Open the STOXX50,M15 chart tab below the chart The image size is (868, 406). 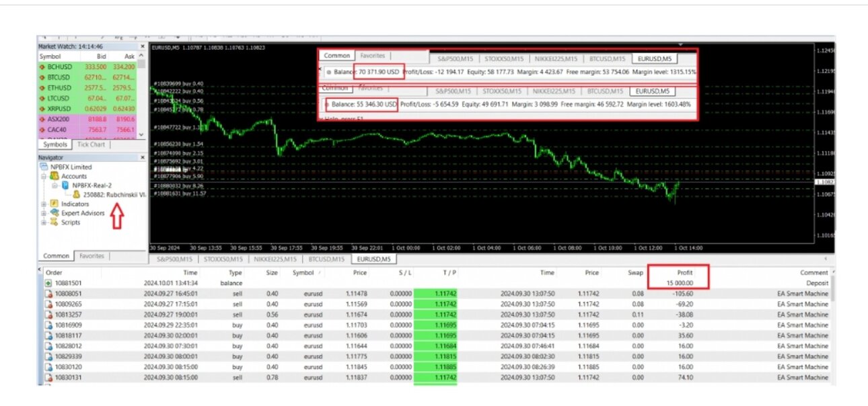pyautogui.click(x=224, y=258)
